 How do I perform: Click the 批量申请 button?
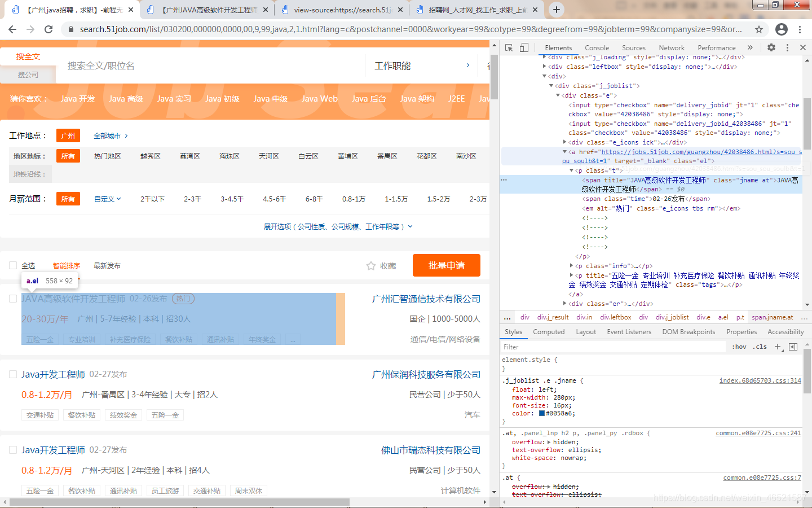(447, 265)
